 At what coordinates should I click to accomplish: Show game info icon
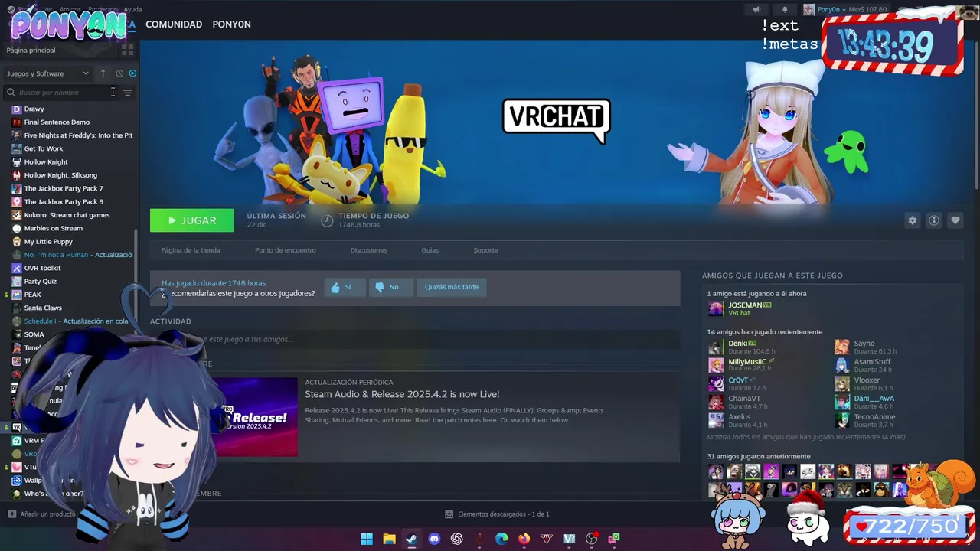pyautogui.click(x=934, y=220)
